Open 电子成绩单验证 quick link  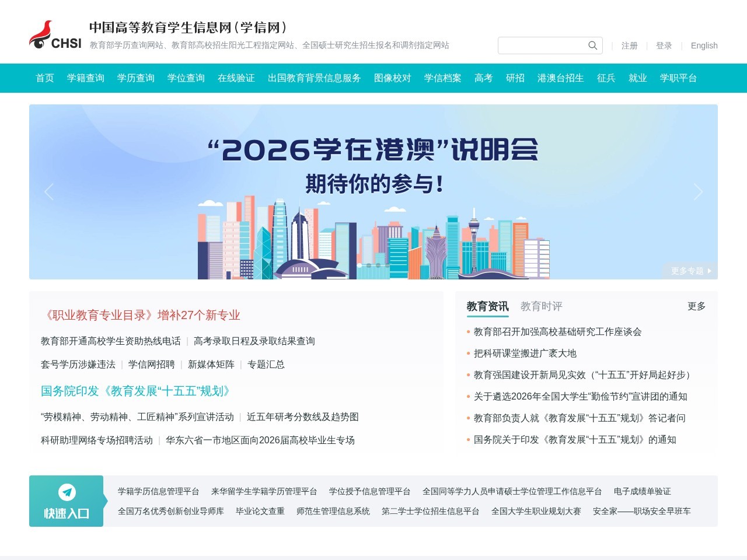[643, 492]
